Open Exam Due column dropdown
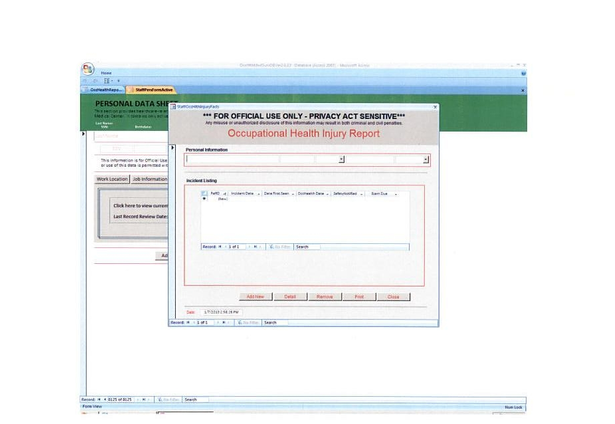The height and width of the screenshot is (424, 615). [x=395, y=194]
